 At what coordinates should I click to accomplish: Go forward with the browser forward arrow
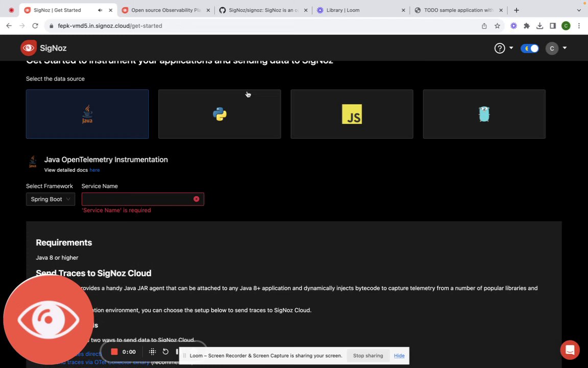click(22, 26)
